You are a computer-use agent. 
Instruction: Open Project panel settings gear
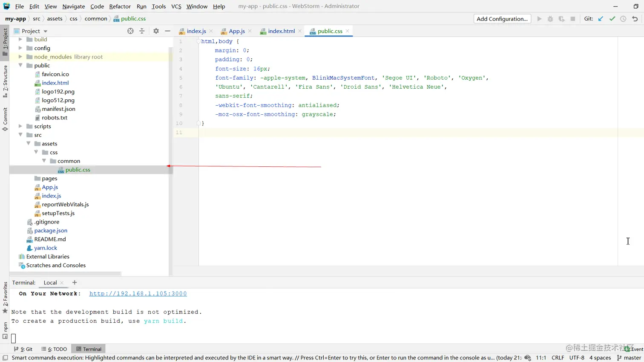pos(156,31)
